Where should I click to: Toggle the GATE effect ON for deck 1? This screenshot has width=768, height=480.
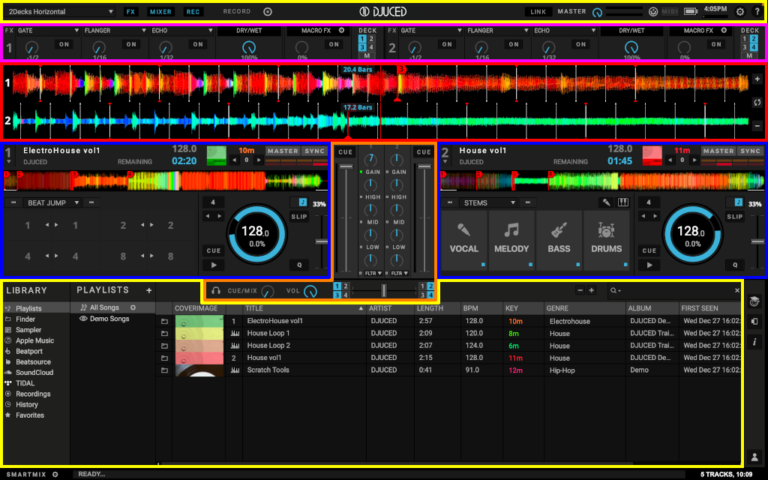(x=64, y=45)
